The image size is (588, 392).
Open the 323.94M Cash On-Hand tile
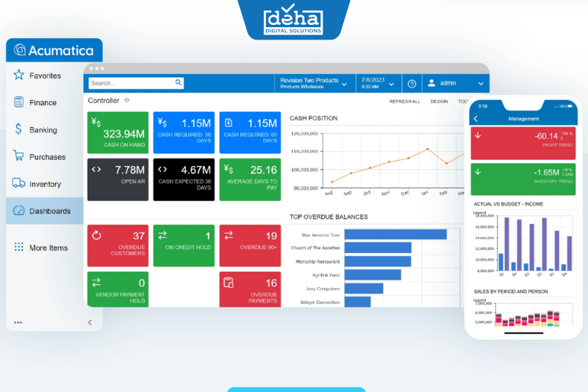[x=118, y=133]
